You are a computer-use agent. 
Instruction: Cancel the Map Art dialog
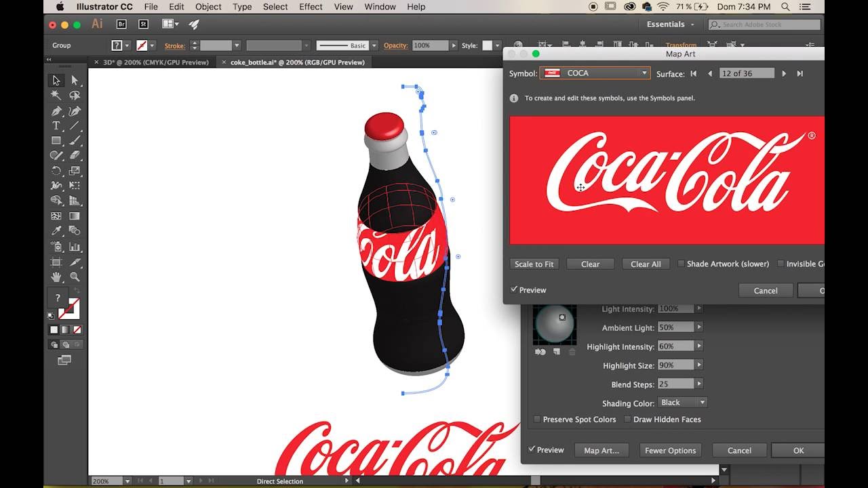click(x=766, y=290)
